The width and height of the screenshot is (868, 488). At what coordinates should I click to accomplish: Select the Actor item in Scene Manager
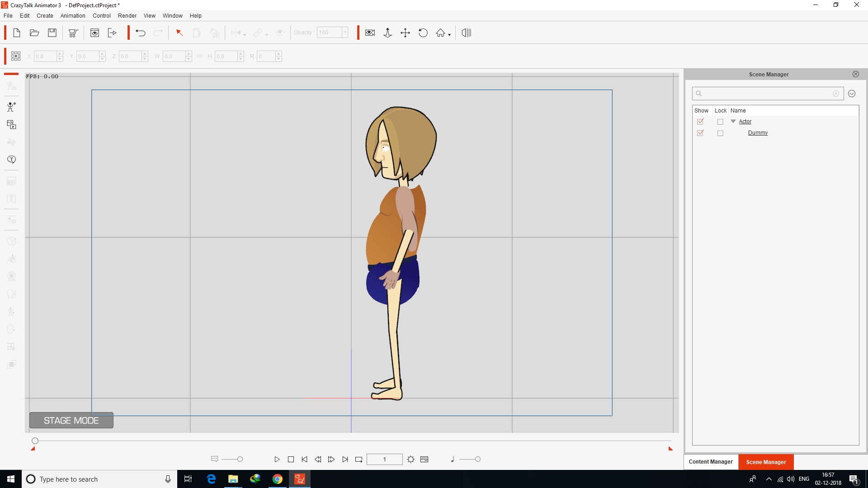(745, 122)
